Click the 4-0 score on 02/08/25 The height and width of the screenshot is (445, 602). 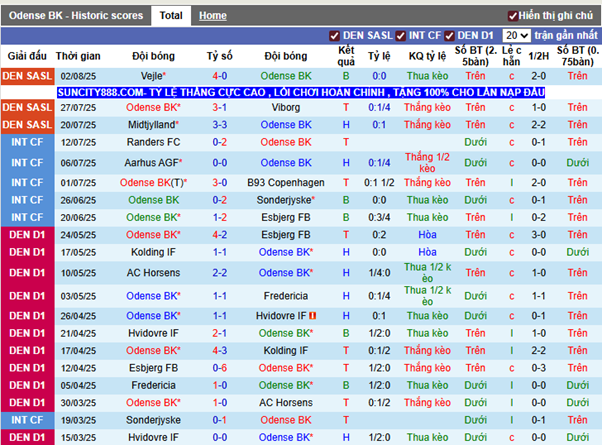pyautogui.click(x=220, y=76)
